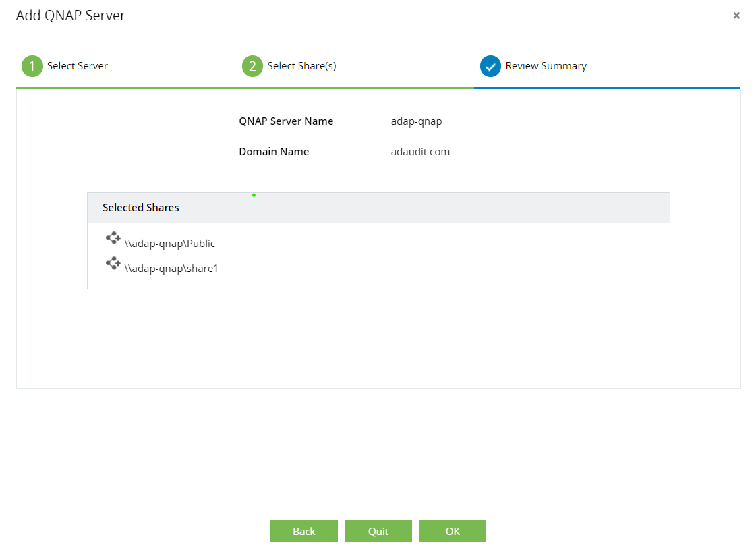756x558 pixels.
Task: Confirm with the OK button
Action: point(453,531)
